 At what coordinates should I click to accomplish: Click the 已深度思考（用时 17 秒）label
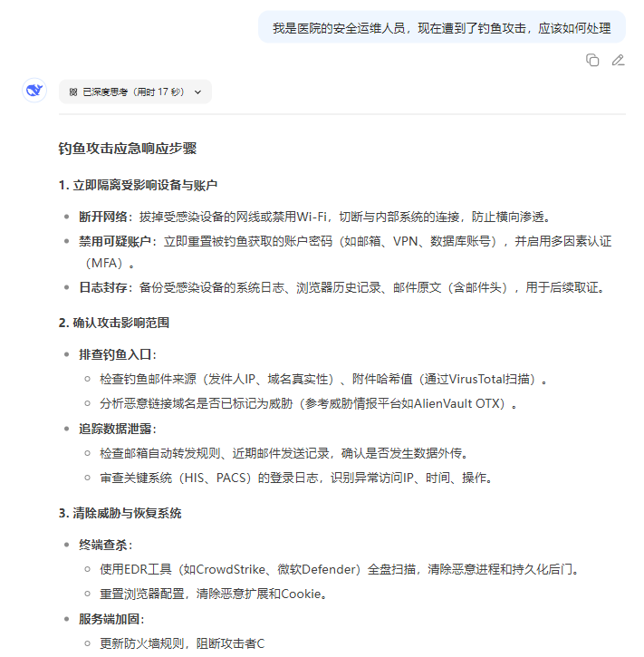(x=133, y=92)
